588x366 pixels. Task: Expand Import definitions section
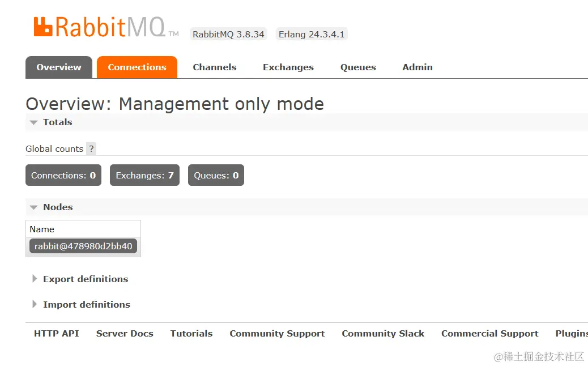pos(87,304)
